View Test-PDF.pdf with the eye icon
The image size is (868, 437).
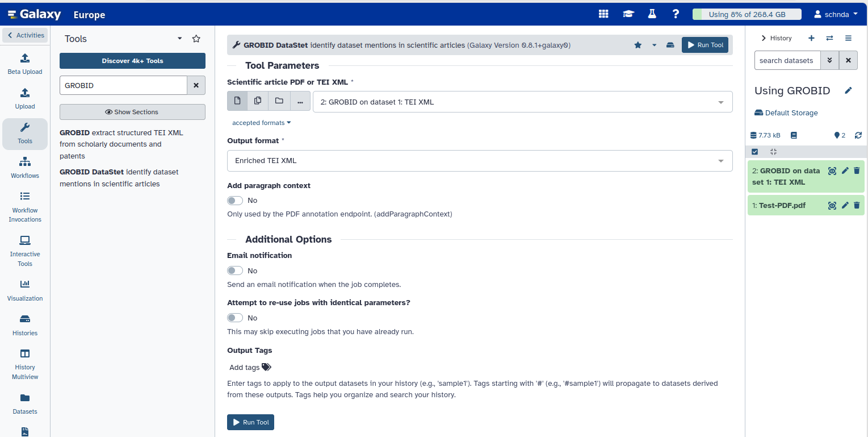pos(832,205)
